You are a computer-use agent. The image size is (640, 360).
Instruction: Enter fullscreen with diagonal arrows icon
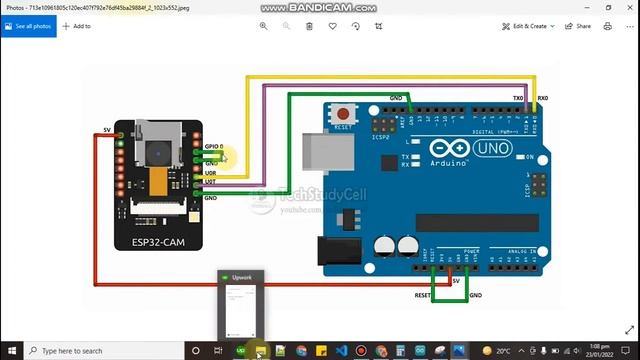coord(629,330)
